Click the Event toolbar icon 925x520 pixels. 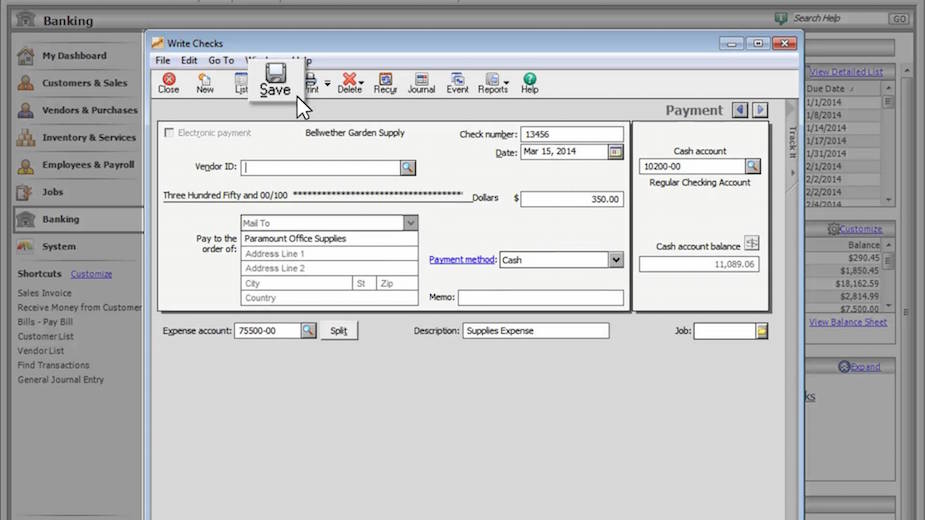[x=457, y=83]
